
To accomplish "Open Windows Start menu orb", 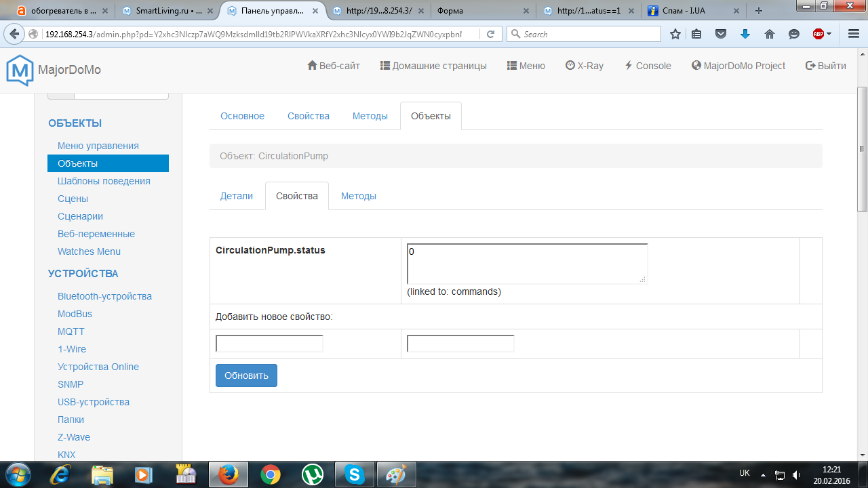I will tap(18, 474).
